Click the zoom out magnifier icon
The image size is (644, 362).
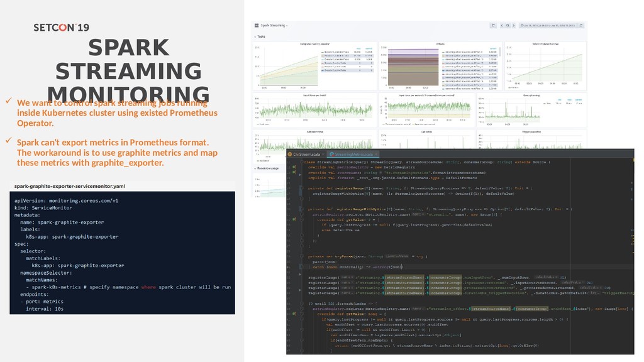pos(508,25)
